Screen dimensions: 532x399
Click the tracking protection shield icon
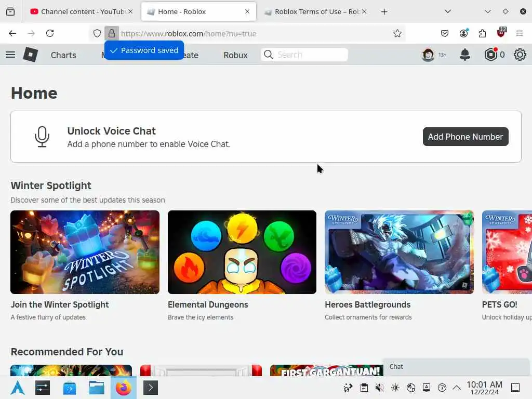(97, 33)
